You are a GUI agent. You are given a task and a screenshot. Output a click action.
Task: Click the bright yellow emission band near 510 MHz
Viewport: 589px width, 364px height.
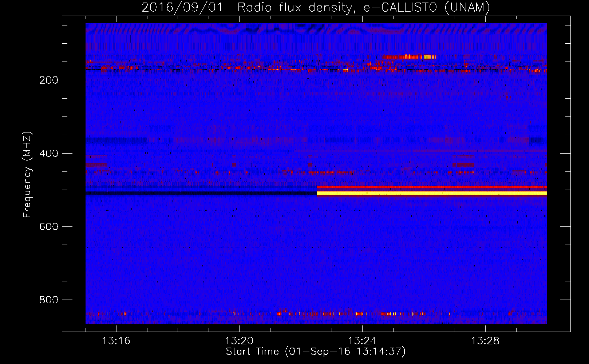pos(432,193)
